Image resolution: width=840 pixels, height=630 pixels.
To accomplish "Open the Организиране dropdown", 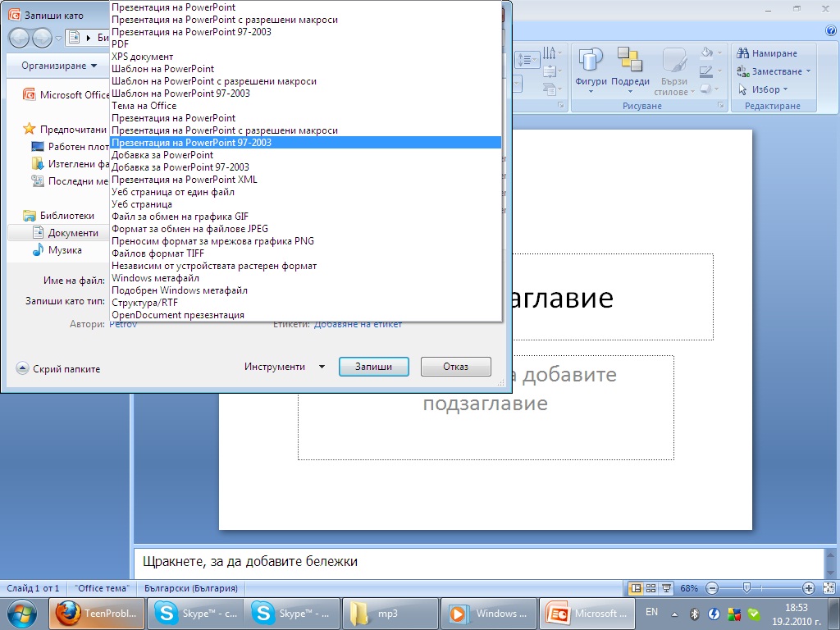I will 59,66.
